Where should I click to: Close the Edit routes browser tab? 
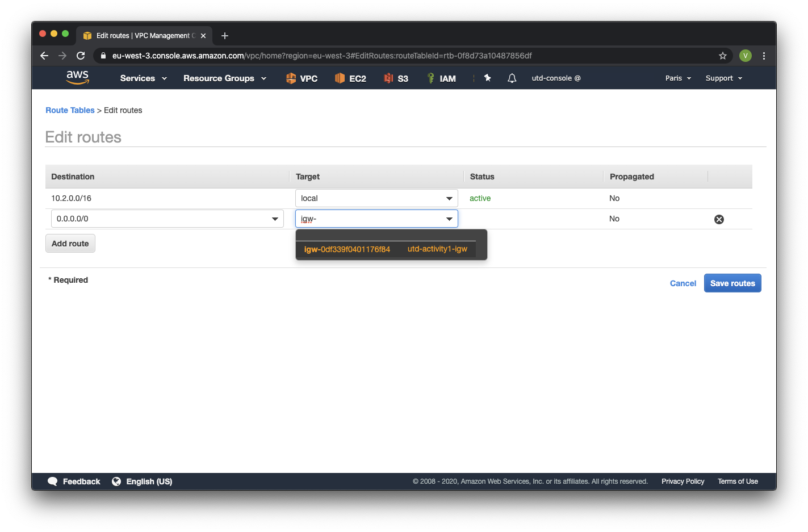point(203,36)
